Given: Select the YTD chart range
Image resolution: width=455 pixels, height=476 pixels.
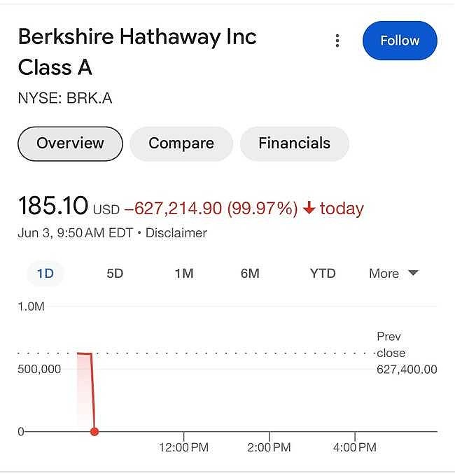Looking at the screenshot, I should [x=323, y=274].
